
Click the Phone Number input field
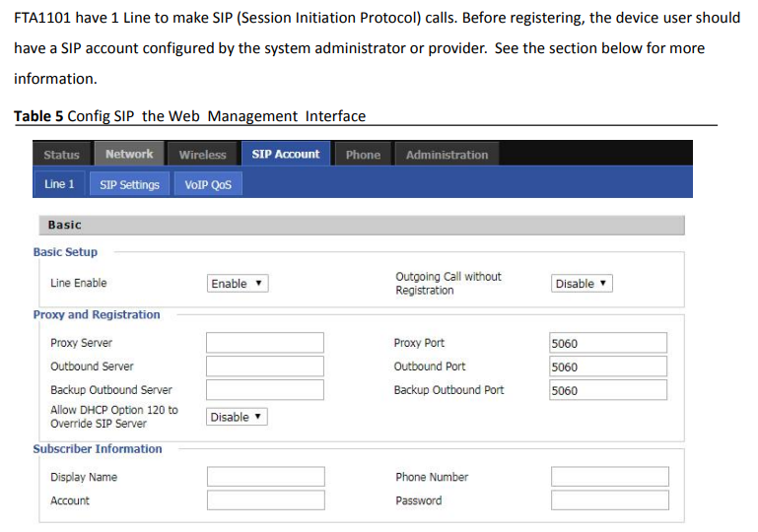tap(610, 477)
